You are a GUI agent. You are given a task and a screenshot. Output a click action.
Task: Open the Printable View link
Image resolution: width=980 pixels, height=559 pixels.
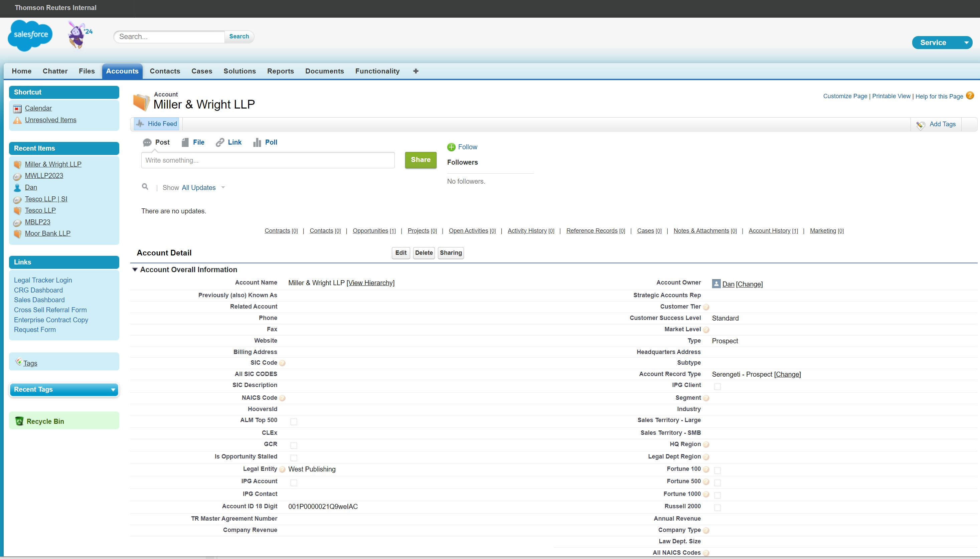coord(891,96)
